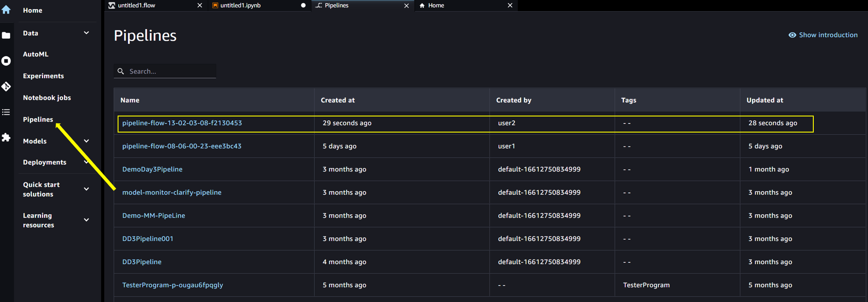This screenshot has width=868, height=302.
Task: Open Quick start solutions menu item
Action: pyautogui.click(x=41, y=189)
